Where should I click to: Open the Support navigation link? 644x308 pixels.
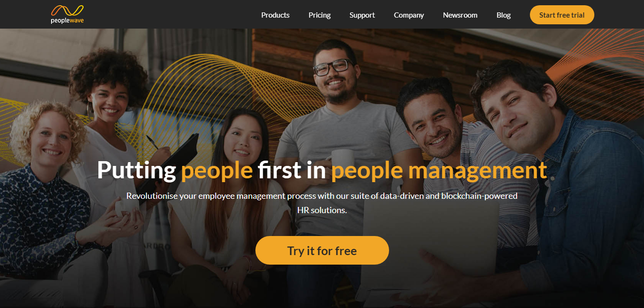point(362,15)
